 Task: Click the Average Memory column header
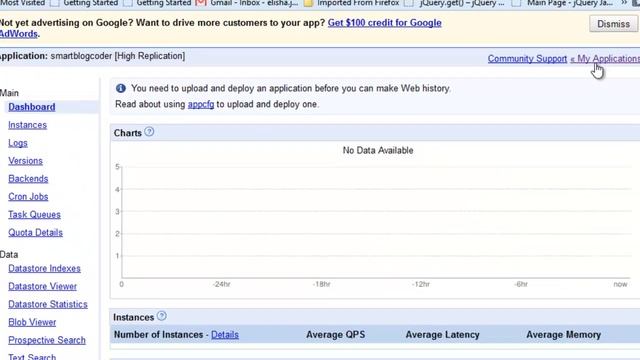pos(563,335)
